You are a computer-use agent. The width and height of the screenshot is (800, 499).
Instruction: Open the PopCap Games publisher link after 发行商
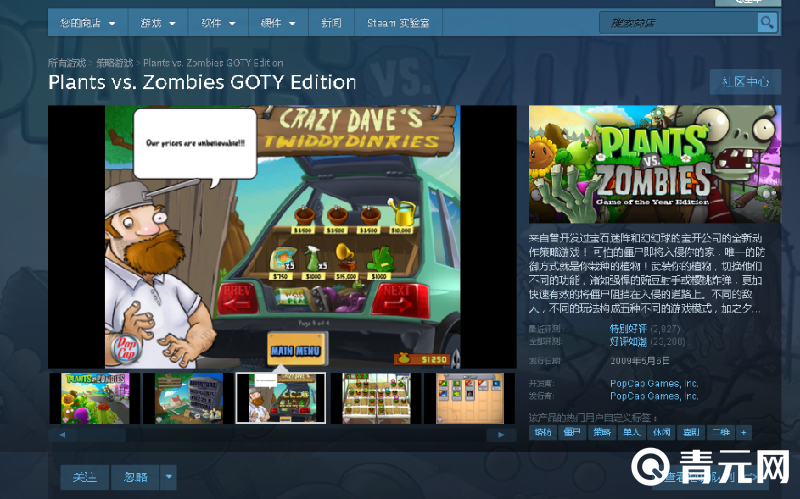tap(654, 396)
